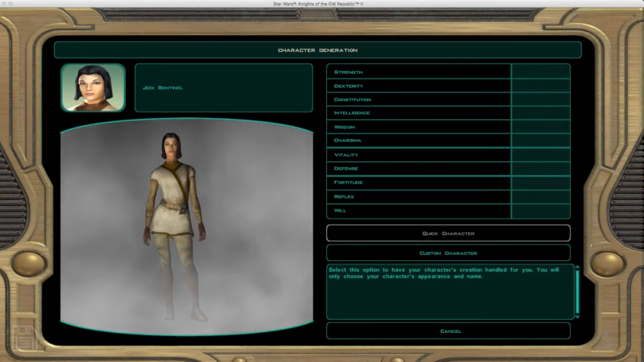
Task: Select the Intelligence attribute row
Action: click(x=448, y=113)
